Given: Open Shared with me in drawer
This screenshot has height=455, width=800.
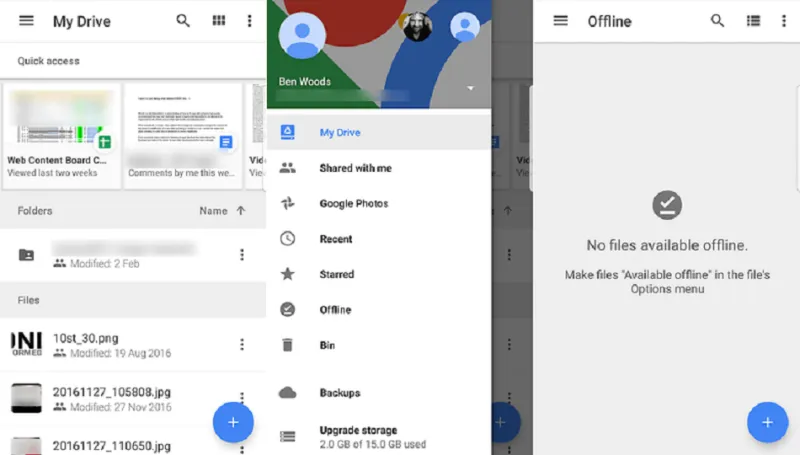Looking at the screenshot, I should [x=355, y=168].
